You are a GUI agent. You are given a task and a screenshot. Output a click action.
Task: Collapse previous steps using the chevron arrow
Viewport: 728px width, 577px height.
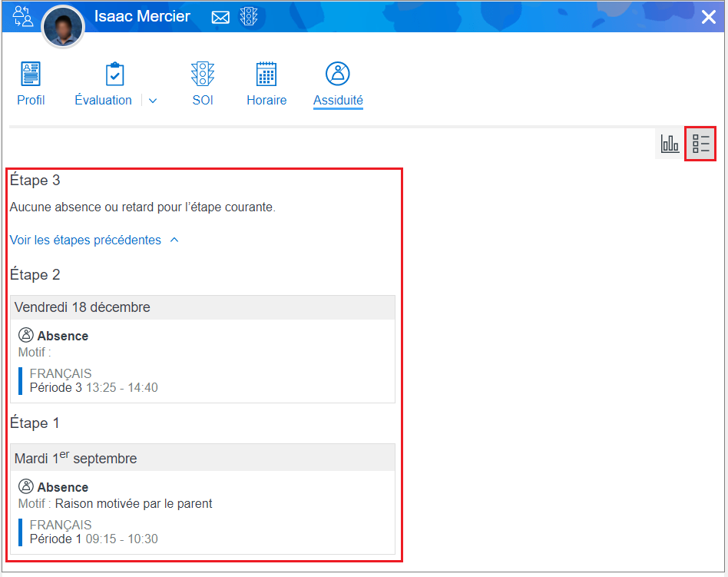pos(174,240)
